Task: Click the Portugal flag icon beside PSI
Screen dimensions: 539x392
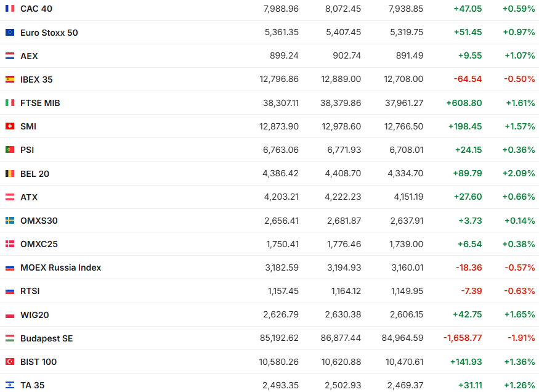Action: [10, 150]
